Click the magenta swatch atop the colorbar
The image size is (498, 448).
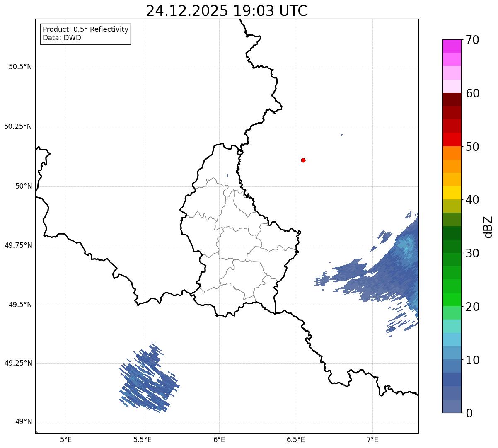coord(452,46)
